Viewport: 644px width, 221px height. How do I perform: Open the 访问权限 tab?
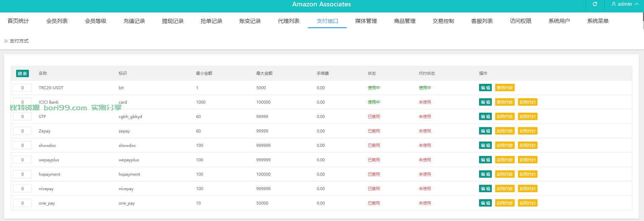click(521, 21)
